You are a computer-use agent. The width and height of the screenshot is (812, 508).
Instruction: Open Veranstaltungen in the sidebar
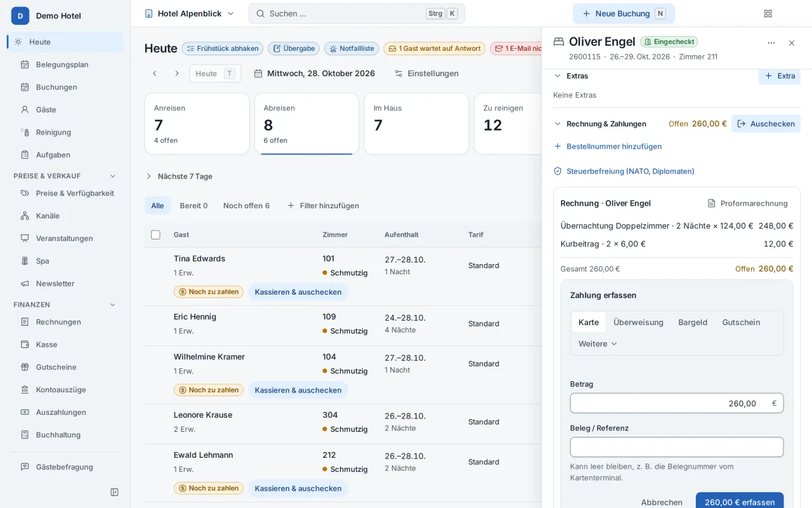[x=65, y=238]
